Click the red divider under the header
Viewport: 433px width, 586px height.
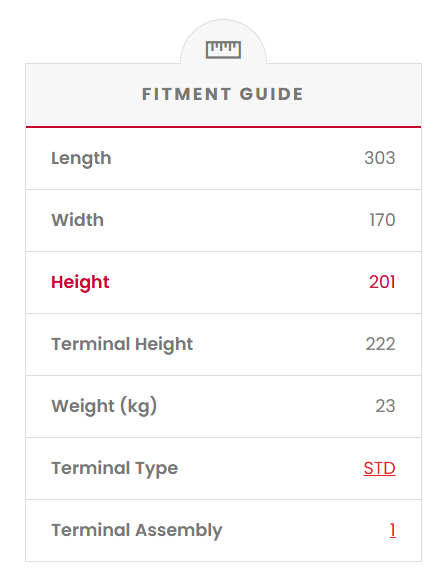[223, 127]
